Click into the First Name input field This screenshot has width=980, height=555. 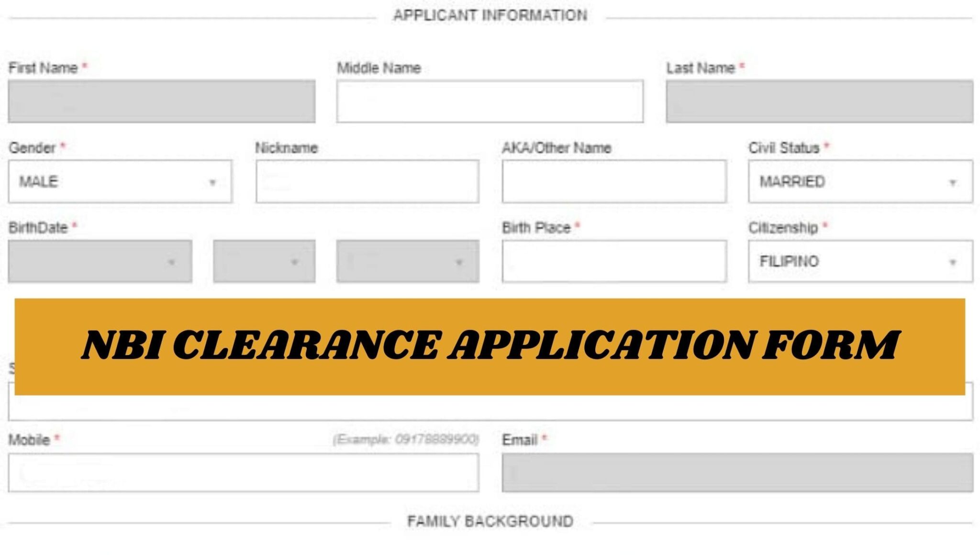[163, 101]
